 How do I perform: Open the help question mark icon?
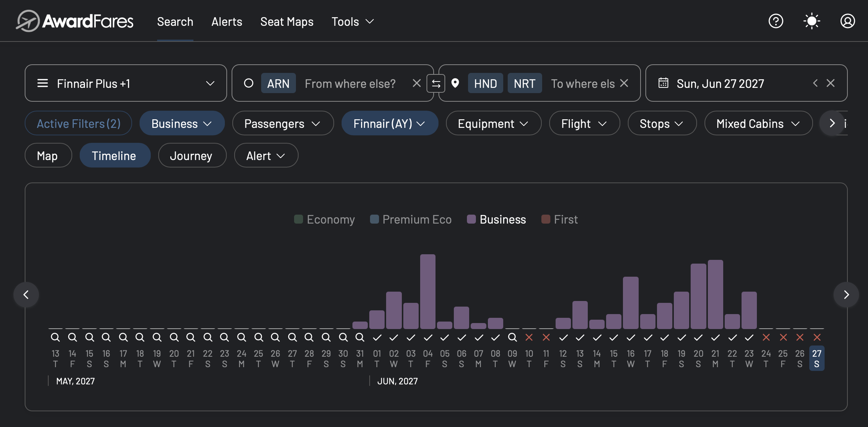776,21
